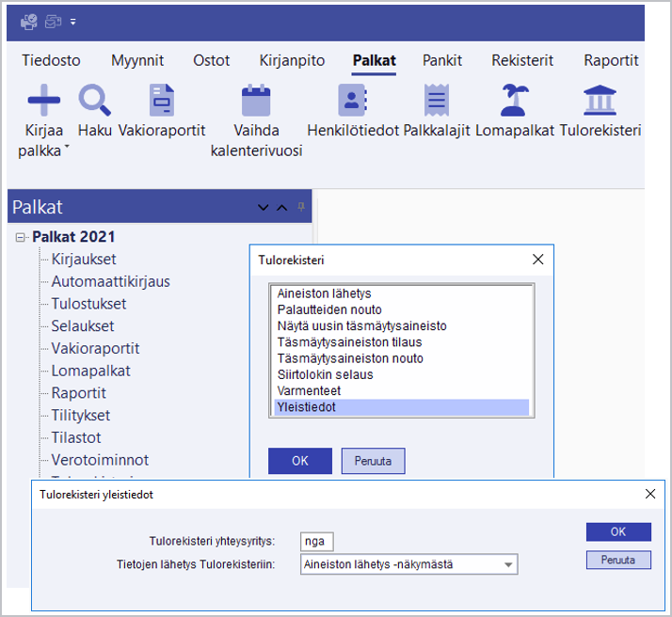Click the Palkat panel up chevron

(281, 208)
